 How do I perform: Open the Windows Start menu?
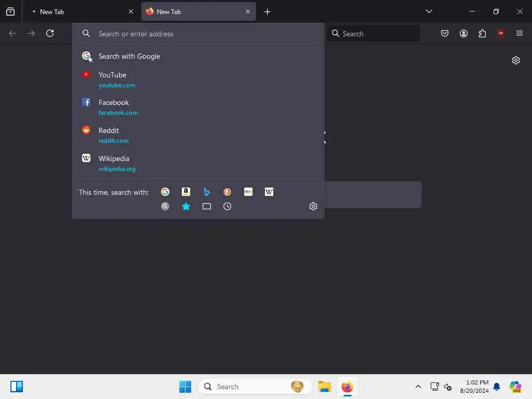point(185,387)
